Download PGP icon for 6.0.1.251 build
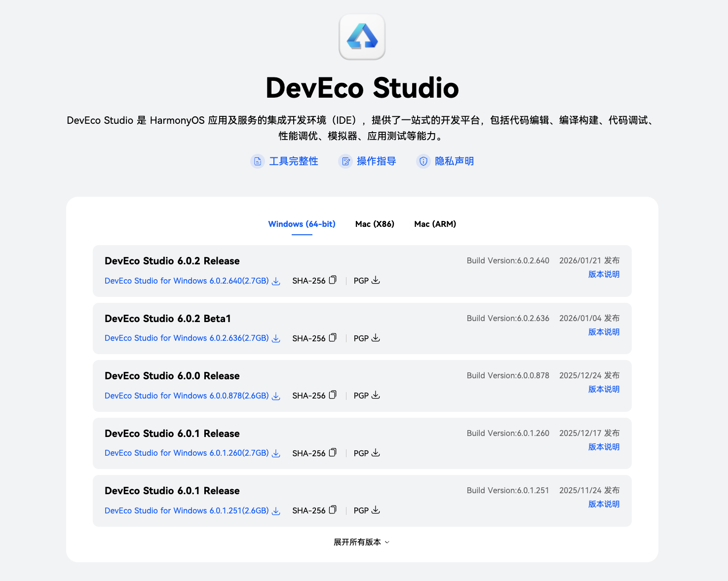Image resolution: width=728 pixels, height=581 pixels. [376, 510]
